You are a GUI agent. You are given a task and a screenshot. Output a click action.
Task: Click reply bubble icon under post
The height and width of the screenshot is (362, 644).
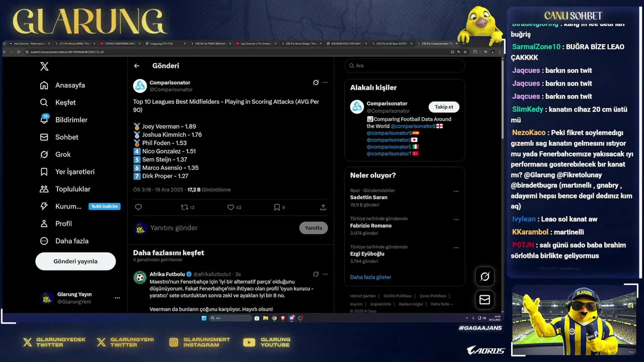[138, 207]
